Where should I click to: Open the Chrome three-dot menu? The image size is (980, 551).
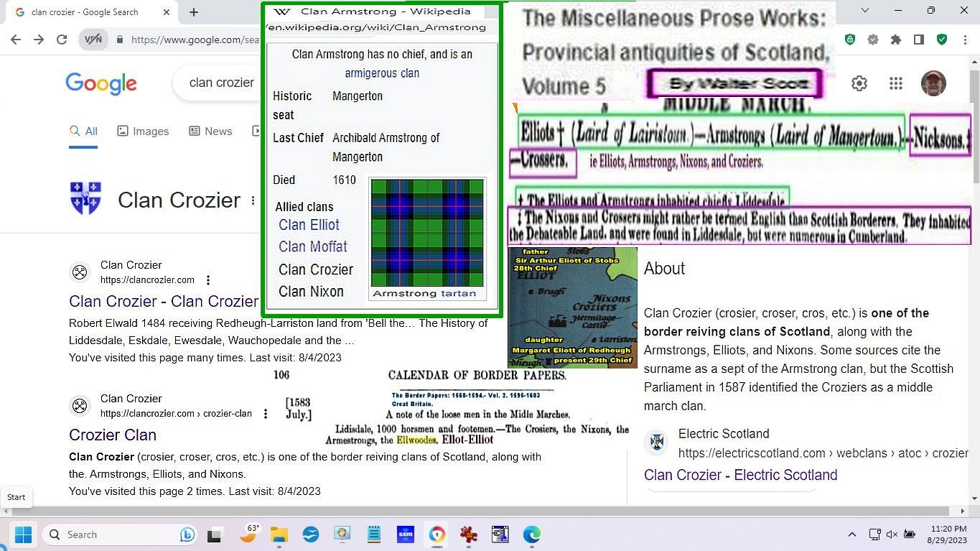[x=963, y=40]
